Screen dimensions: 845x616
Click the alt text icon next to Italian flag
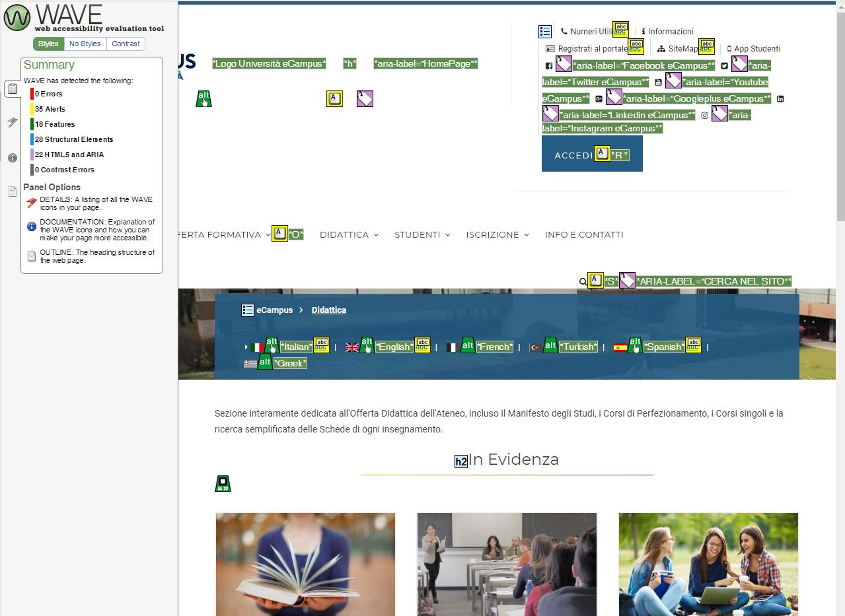tap(272, 345)
